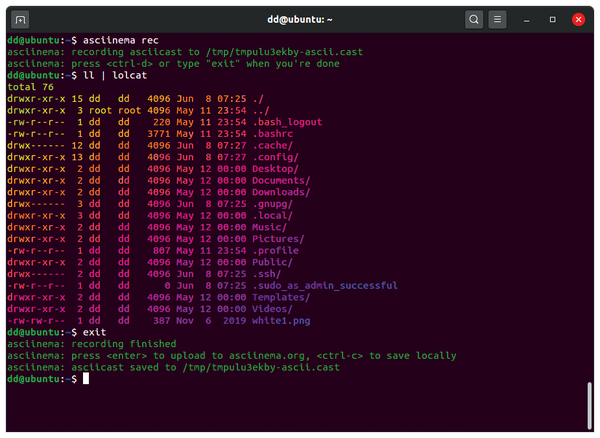Click the Templates/ directory name
Screen dimensions: 600x438
281,297
